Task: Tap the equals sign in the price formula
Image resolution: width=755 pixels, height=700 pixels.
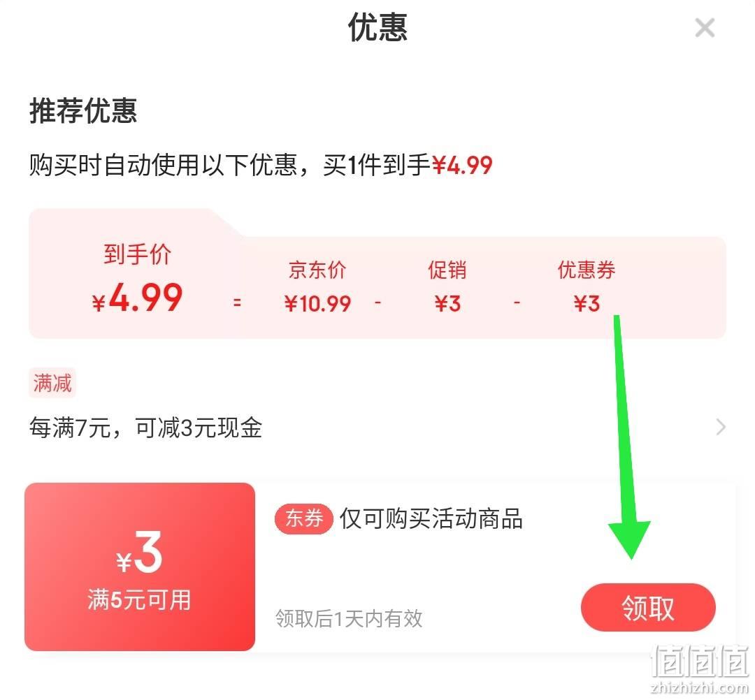Action: point(237,302)
